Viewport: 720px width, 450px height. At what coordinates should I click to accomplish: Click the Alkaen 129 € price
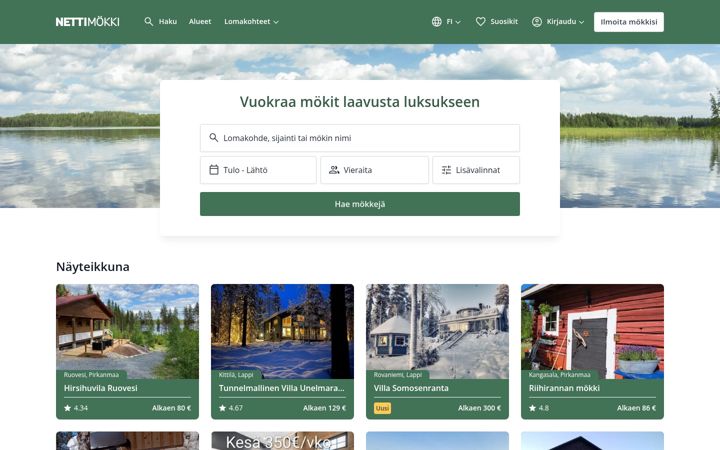point(324,408)
